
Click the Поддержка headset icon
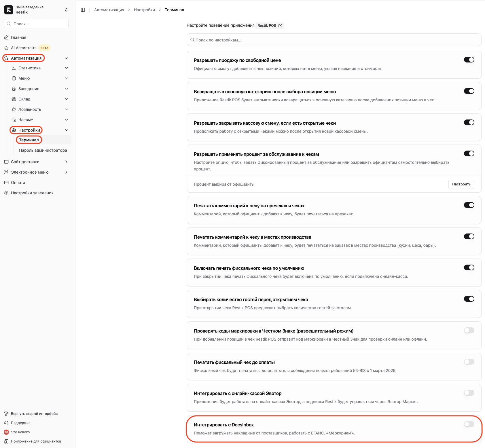pyautogui.click(x=6, y=423)
